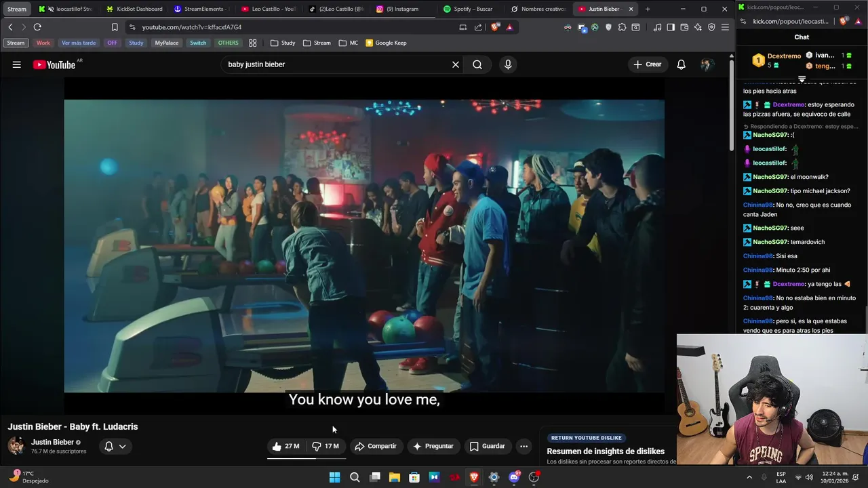Bookmark this page with the bookmark icon
The image size is (868, 488).
click(x=115, y=27)
